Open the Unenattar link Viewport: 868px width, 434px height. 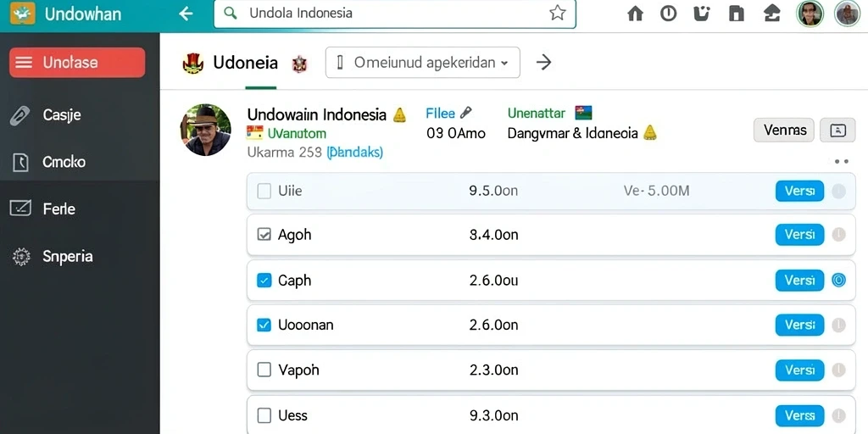tap(537, 114)
